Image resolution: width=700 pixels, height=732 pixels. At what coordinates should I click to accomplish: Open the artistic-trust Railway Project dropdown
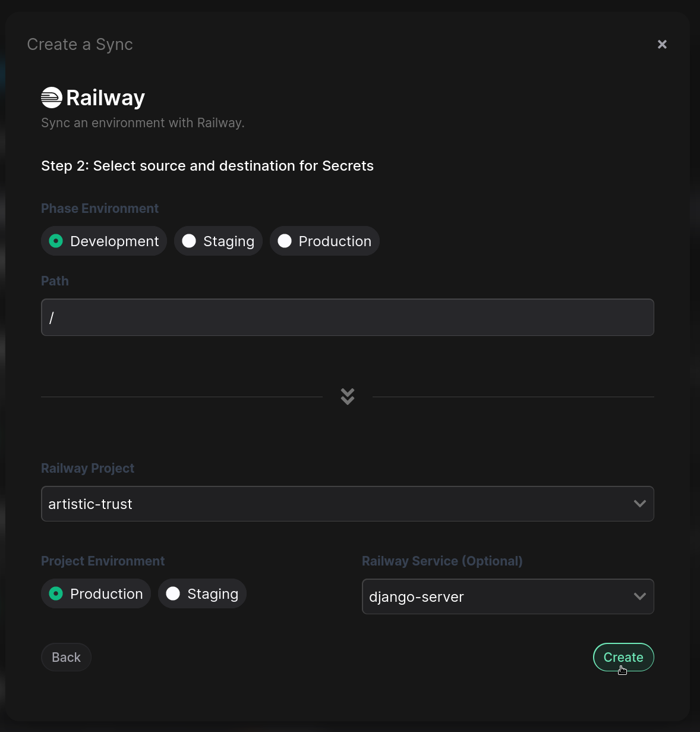(x=347, y=504)
